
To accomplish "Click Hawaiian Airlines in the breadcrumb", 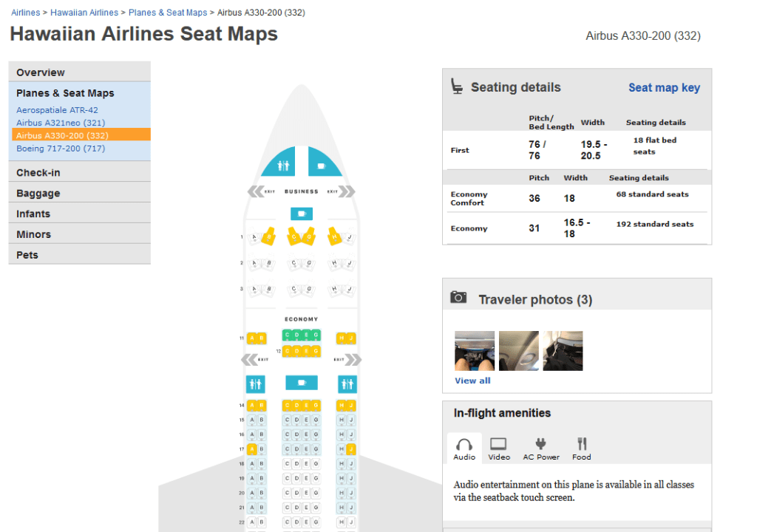I will point(84,13).
